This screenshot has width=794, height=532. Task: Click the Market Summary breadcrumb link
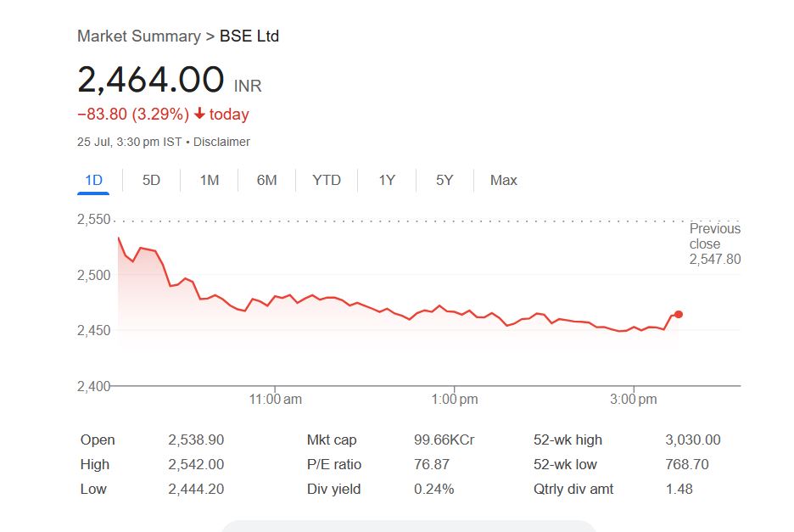(x=137, y=36)
